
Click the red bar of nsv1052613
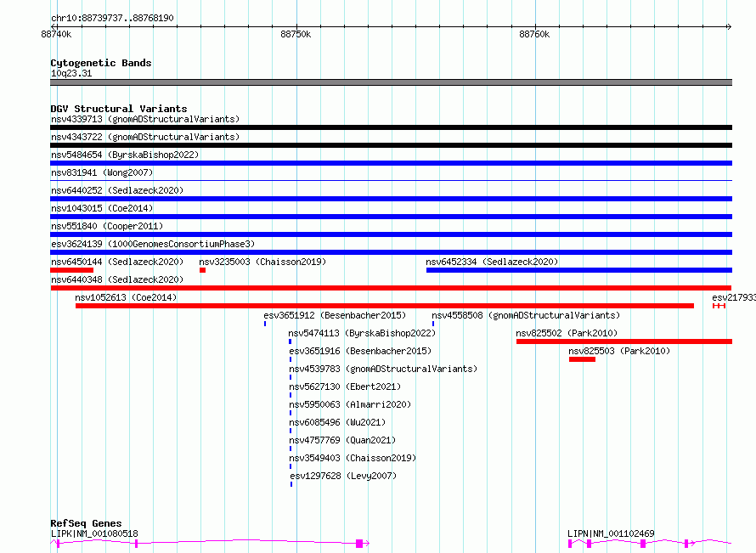[x=385, y=306]
